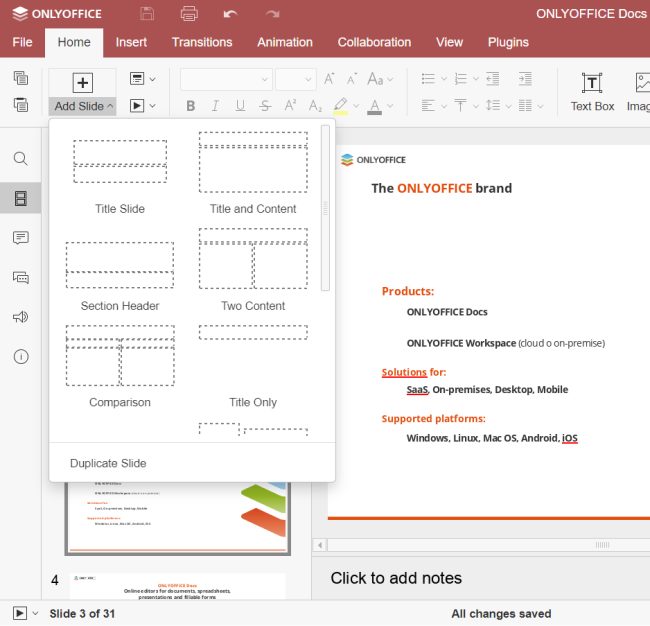Expand the font name combo box
650x626 pixels.
[265, 80]
